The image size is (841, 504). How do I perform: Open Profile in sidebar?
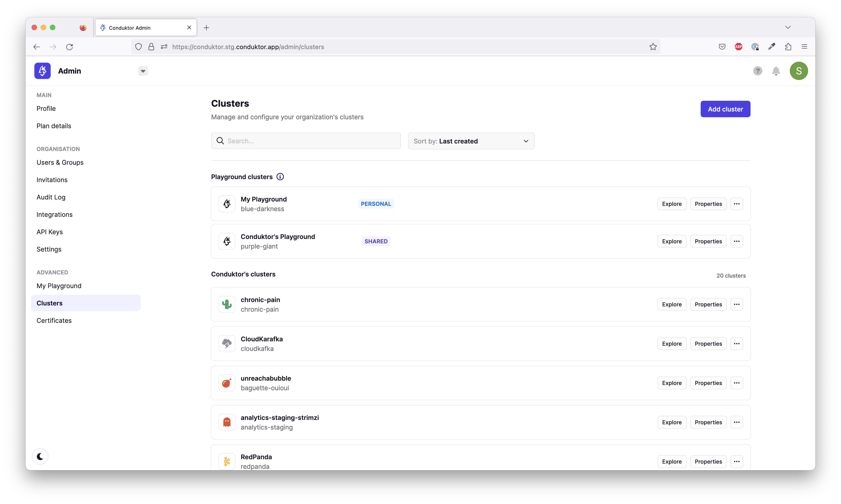tap(46, 108)
